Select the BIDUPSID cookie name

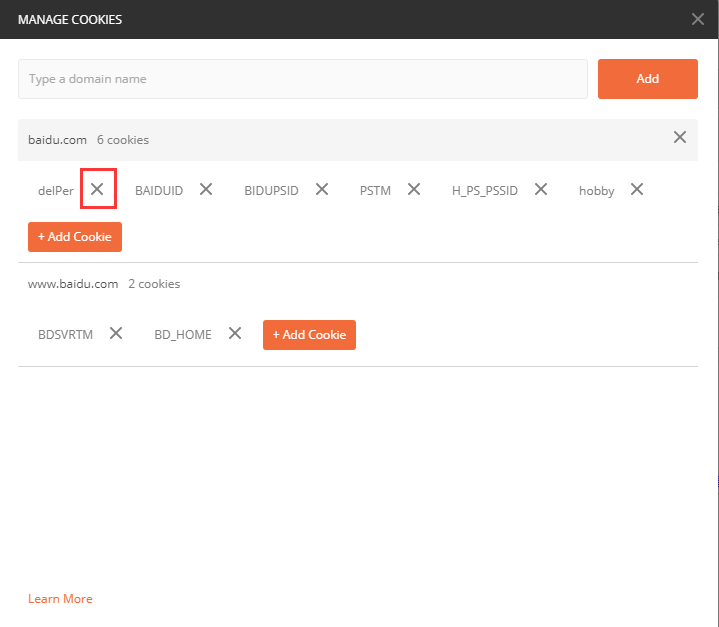(x=271, y=190)
